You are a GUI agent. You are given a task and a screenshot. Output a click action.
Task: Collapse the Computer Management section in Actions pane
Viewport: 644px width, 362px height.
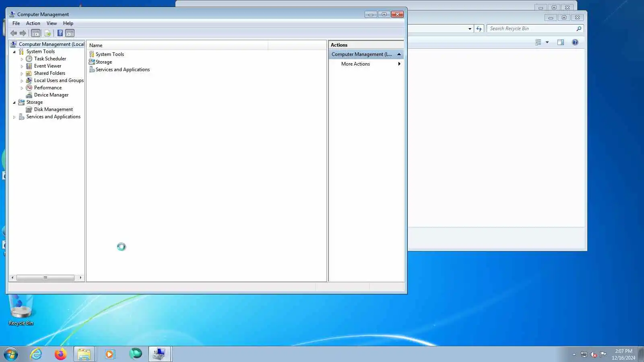399,54
